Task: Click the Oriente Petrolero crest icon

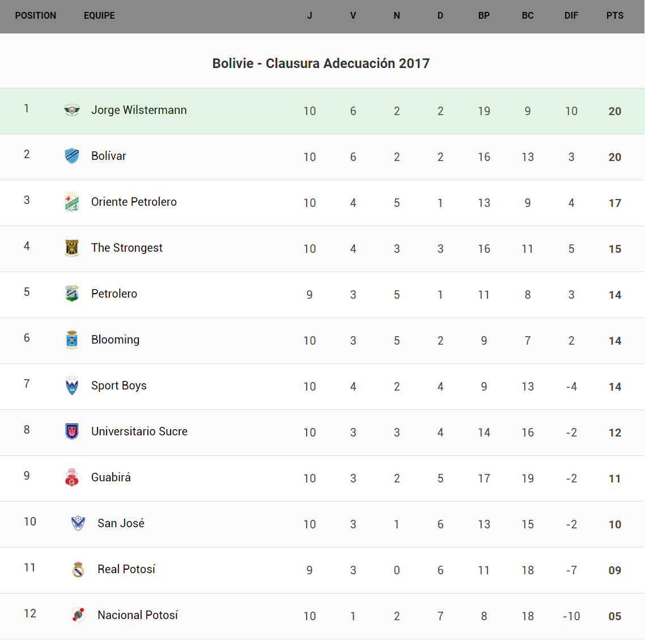Action: (72, 202)
